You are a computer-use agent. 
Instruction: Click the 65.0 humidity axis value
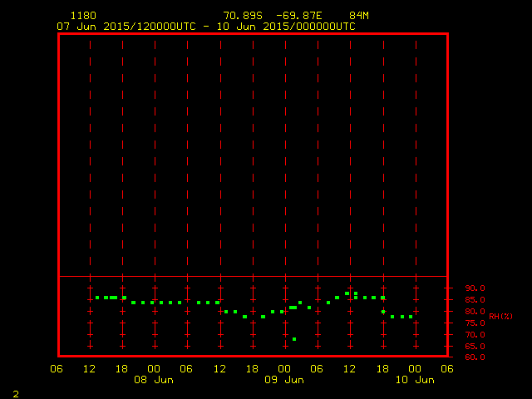tap(475, 347)
